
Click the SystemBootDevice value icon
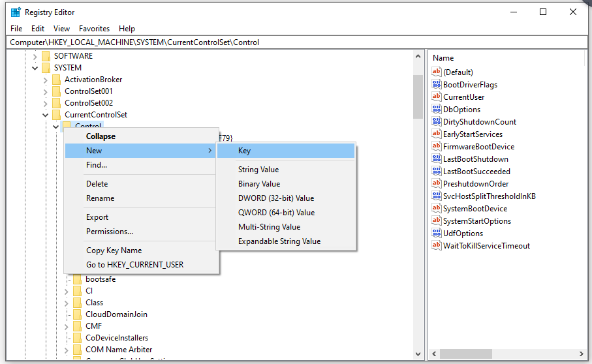coord(437,208)
